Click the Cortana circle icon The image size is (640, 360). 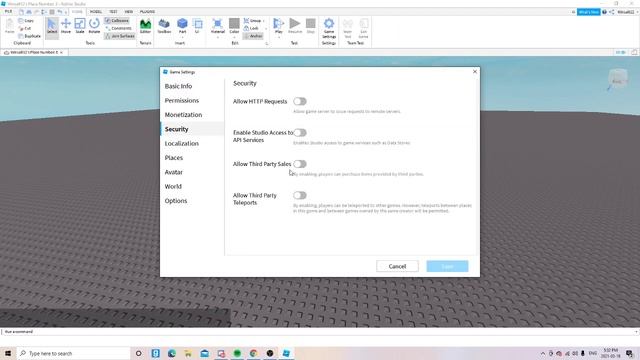(139, 353)
